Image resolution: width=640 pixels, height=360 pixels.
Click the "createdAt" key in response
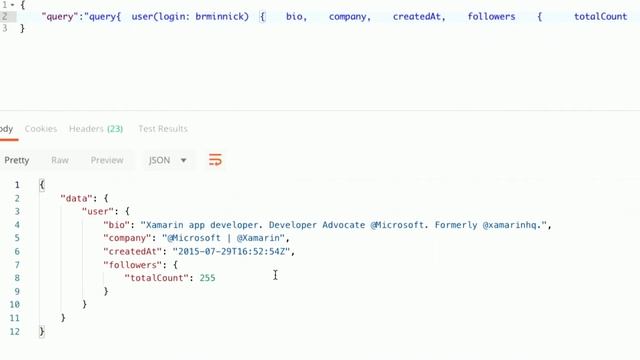click(x=132, y=251)
